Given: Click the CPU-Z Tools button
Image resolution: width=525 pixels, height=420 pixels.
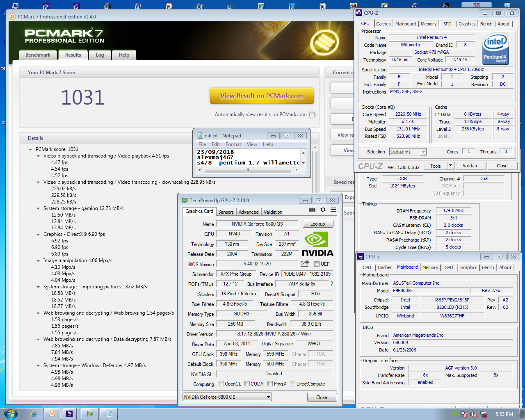Looking at the screenshot, I should pos(436,166).
